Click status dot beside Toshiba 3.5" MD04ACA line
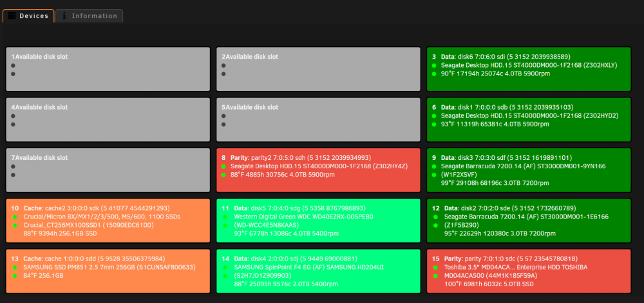644x303 pixels. [x=435, y=268]
